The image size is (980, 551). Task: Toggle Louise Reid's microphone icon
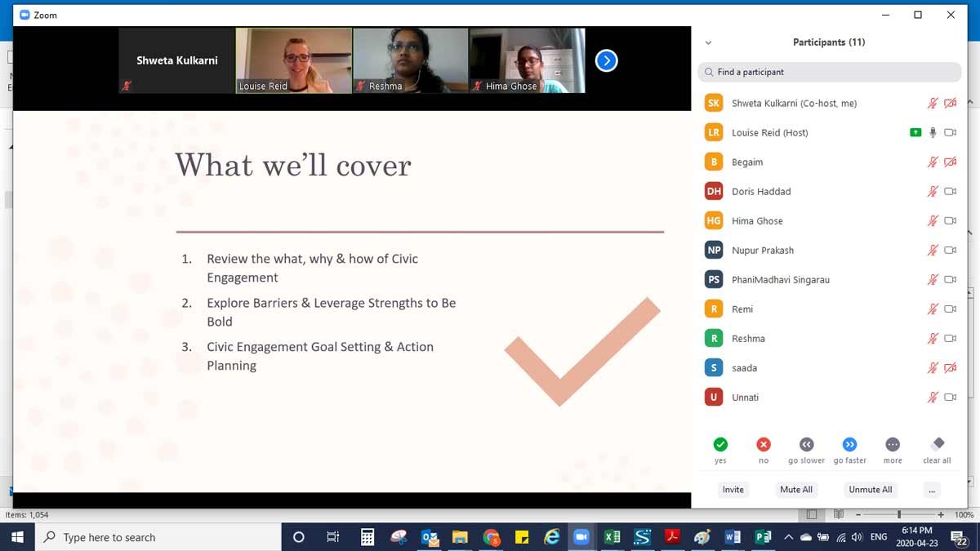point(933,133)
